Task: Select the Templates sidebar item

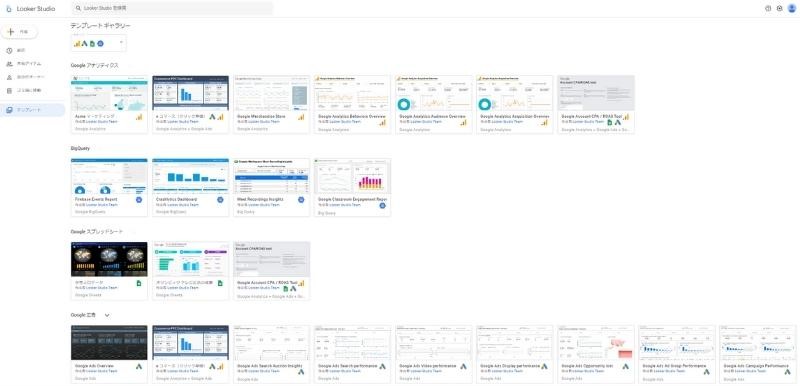Action: (32, 110)
